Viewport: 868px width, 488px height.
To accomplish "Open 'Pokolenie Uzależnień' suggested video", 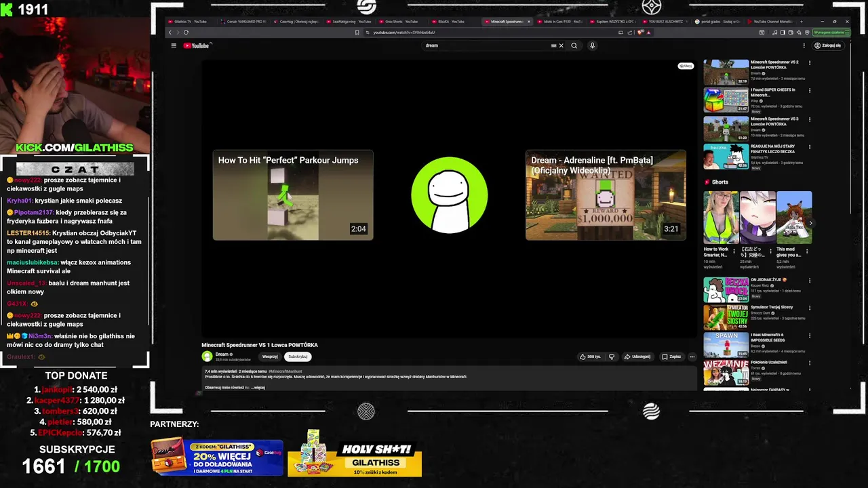I will [726, 373].
